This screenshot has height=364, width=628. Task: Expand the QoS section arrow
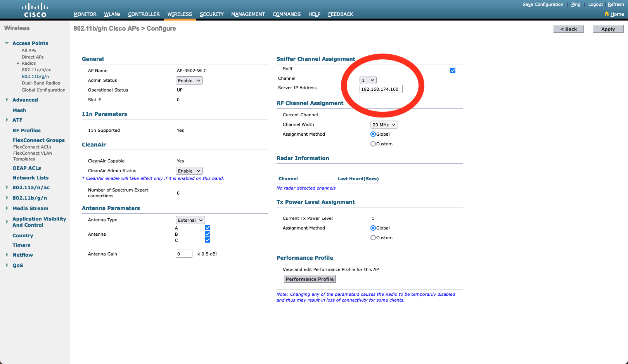[x=7, y=265]
